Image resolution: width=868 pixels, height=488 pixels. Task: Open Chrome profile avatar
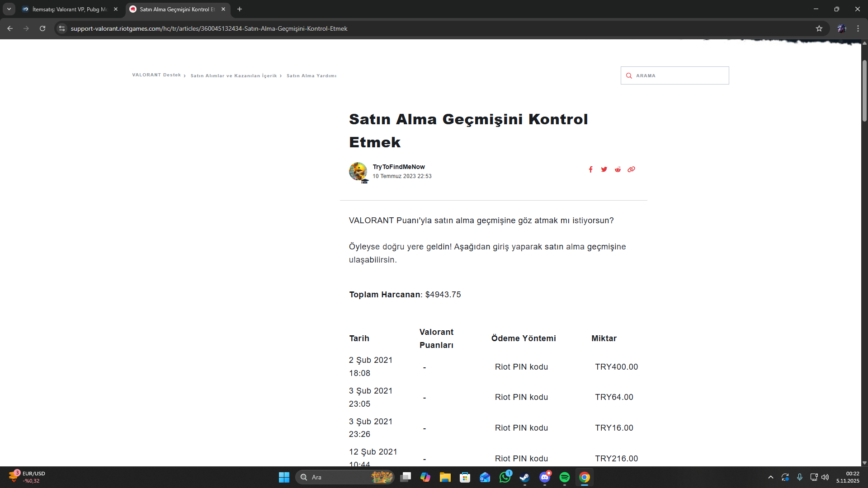pos(841,28)
